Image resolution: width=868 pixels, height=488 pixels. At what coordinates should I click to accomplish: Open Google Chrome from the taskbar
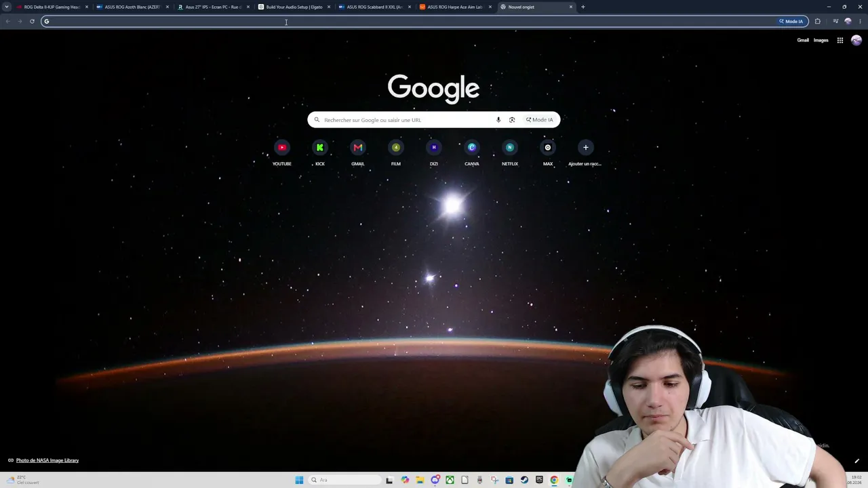tap(554, 480)
